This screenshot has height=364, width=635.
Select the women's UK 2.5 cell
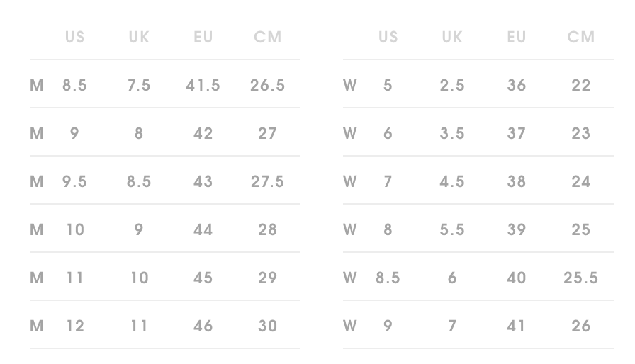coord(452,85)
